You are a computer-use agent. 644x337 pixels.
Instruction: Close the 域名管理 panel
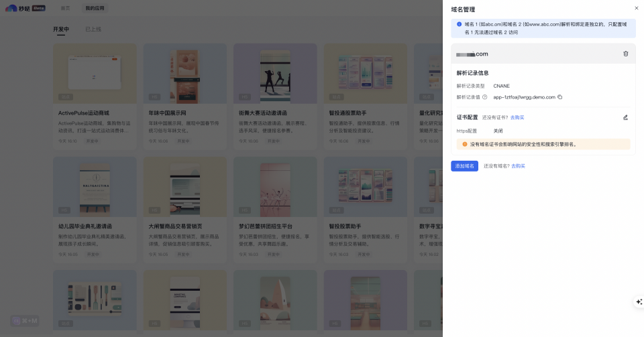(636, 8)
